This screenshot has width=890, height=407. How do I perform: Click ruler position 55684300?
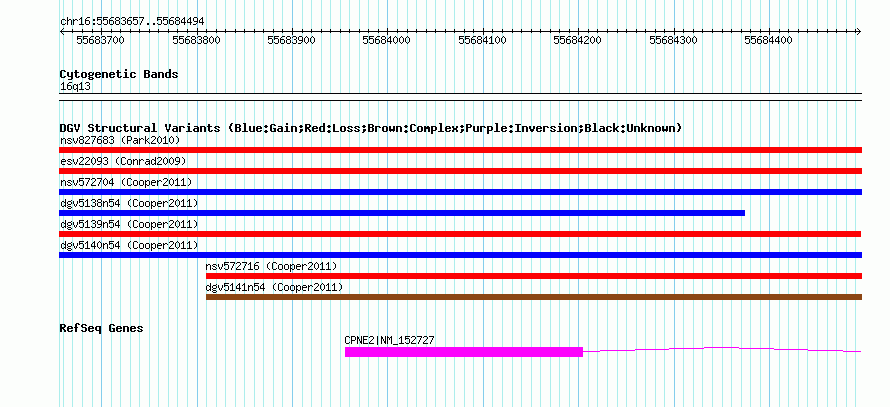[673, 40]
